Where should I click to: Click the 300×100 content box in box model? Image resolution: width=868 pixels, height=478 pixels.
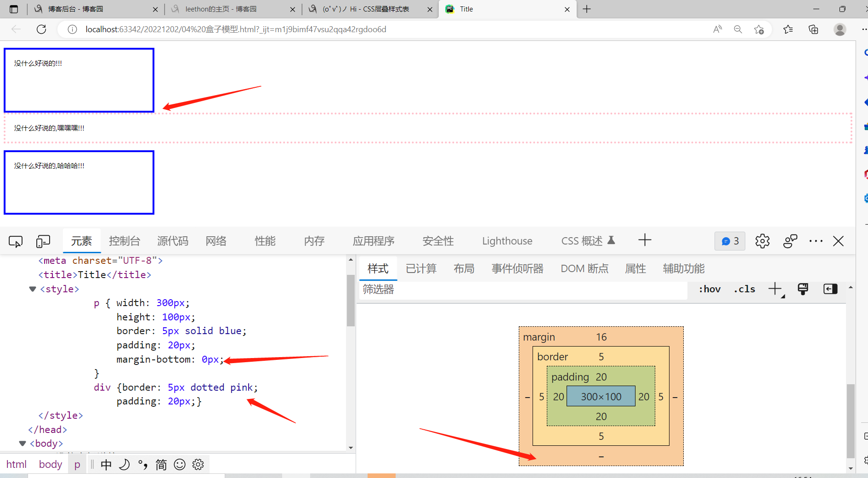coord(601,396)
